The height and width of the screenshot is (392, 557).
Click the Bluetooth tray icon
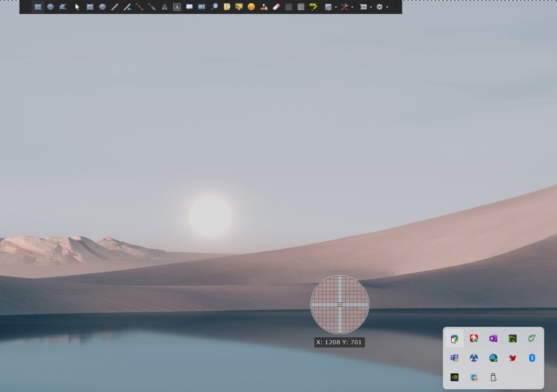[x=532, y=358]
